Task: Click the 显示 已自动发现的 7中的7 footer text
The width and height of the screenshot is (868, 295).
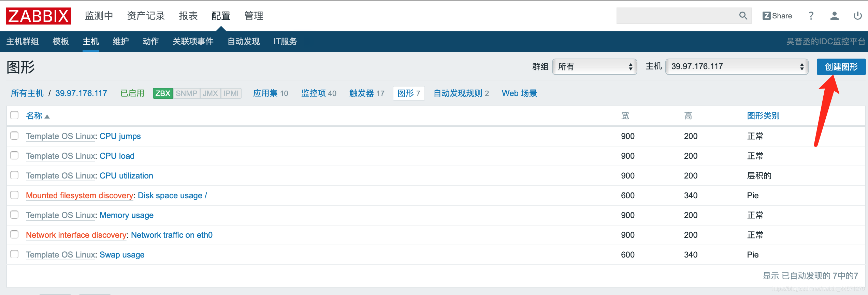Action: coord(810,276)
